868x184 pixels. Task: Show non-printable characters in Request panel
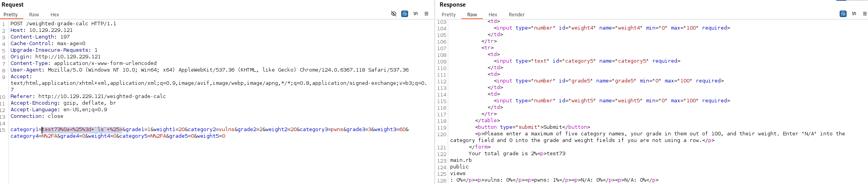coord(416,14)
